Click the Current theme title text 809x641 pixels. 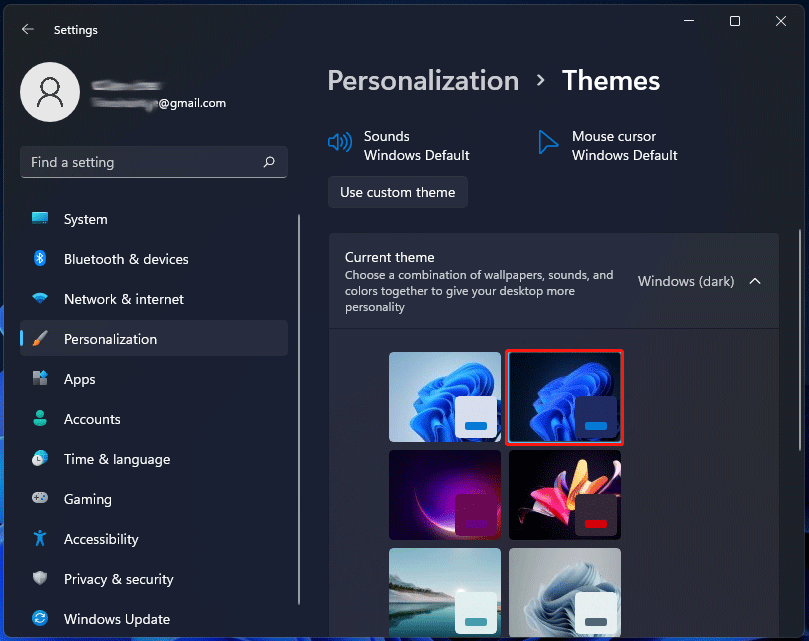(390, 257)
